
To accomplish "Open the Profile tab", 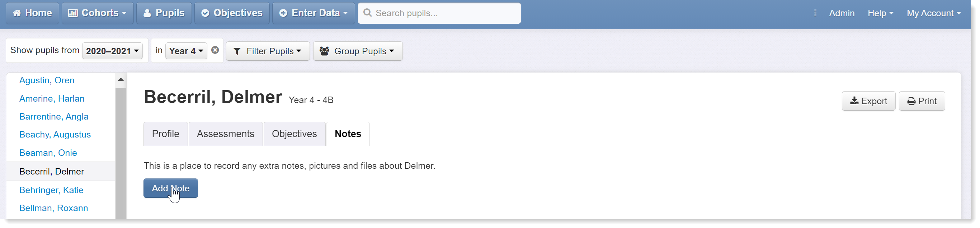I will point(165,134).
